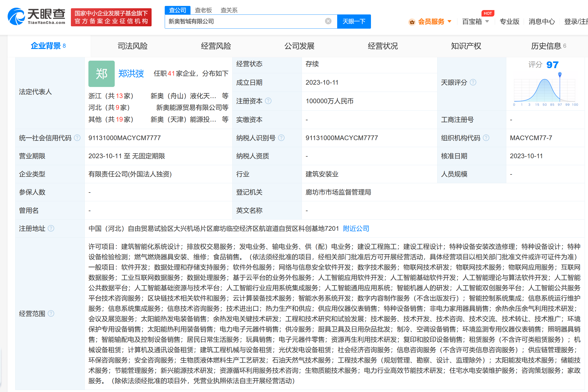
Task: Click the red 官方备案企业征信机构 banner
Action: tap(111, 17)
